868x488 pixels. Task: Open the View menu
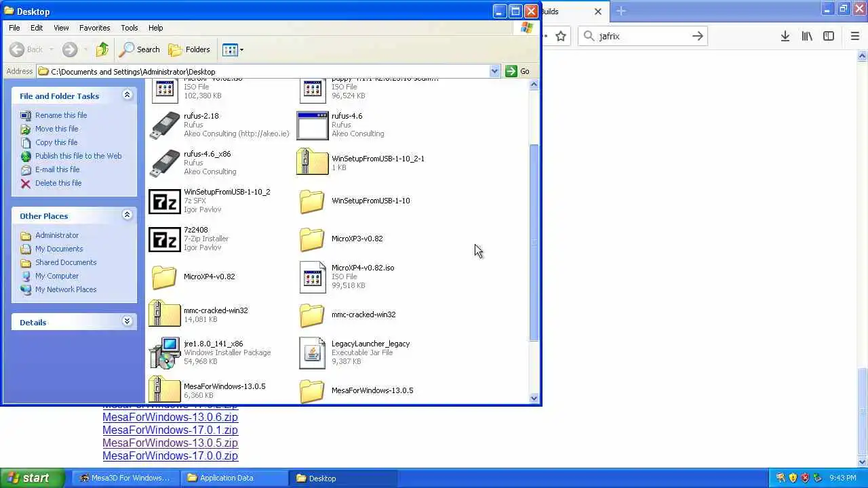61,28
